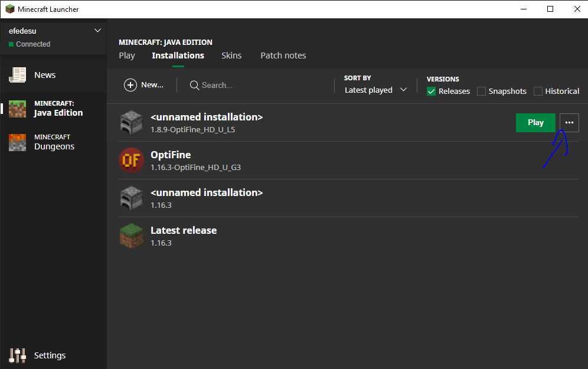Select Minecraft Dungeons in the sidebar
Viewport: 588px width, 369px height.
click(53, 142)
